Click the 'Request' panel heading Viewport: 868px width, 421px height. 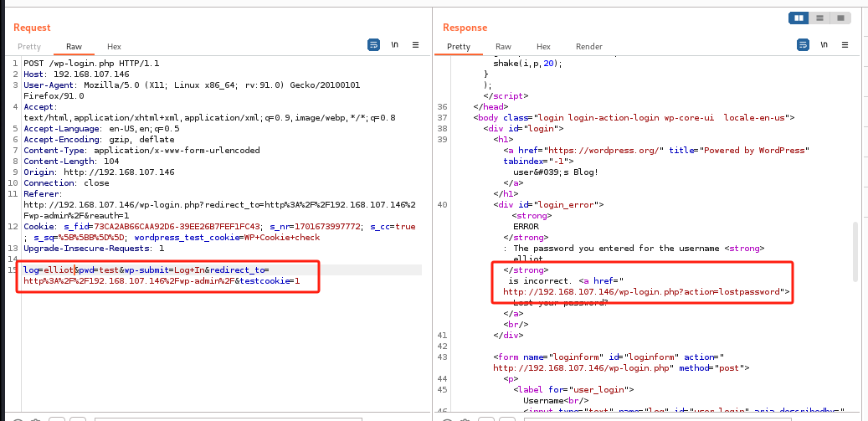coord(32,28)
